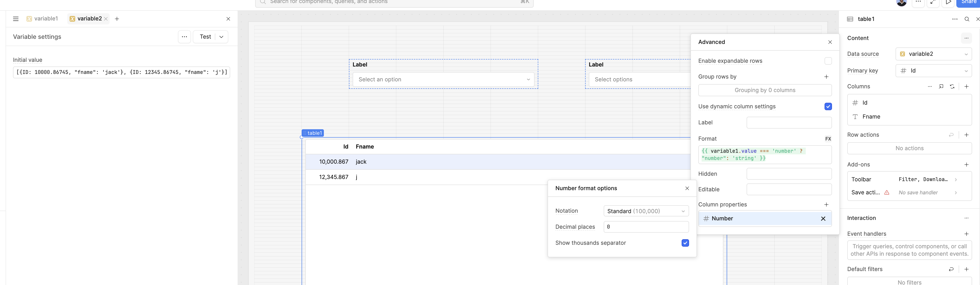This screenshot has height=285, width=980.
Task: Add a Group rows by column
Action: coord(826,76)
